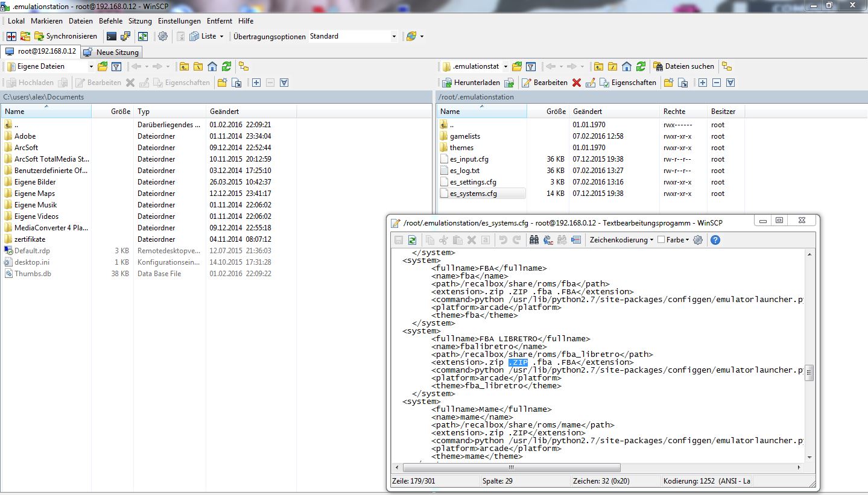This screenshot has width=868, height=495.
Task: Click the Replace text icon in editor
Action: (548, 240)
